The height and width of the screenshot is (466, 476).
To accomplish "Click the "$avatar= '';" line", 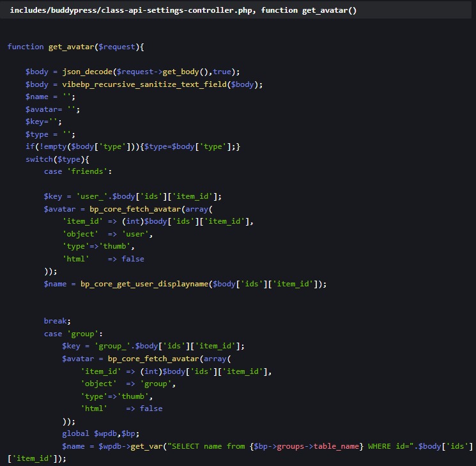I will (x=52, y=109).
